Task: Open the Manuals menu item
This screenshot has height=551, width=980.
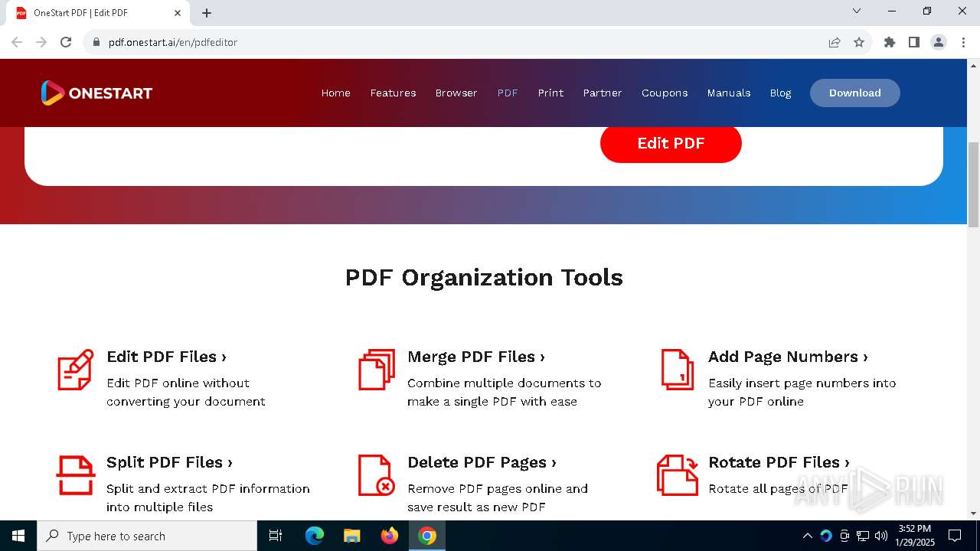Action: click(x=729, y=93)
